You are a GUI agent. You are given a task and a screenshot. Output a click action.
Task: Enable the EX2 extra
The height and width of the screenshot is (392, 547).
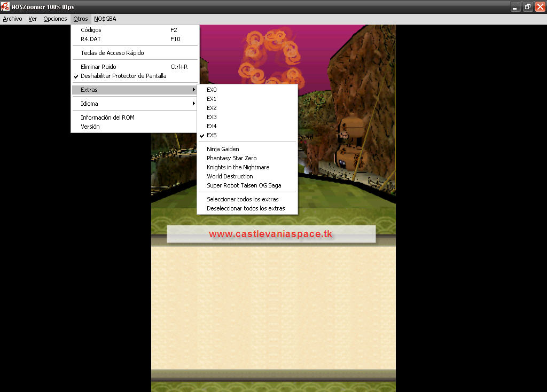pyautogui.click(x=247, y=108)
